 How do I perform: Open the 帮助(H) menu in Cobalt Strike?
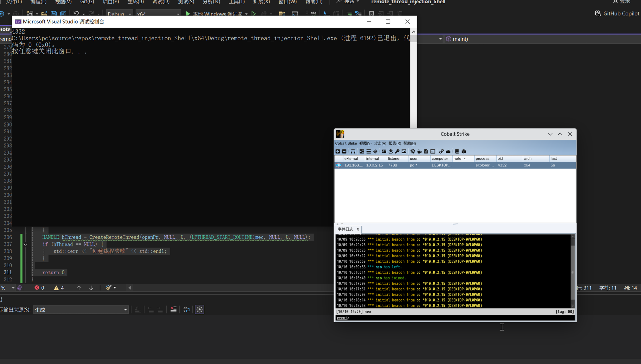409,143
